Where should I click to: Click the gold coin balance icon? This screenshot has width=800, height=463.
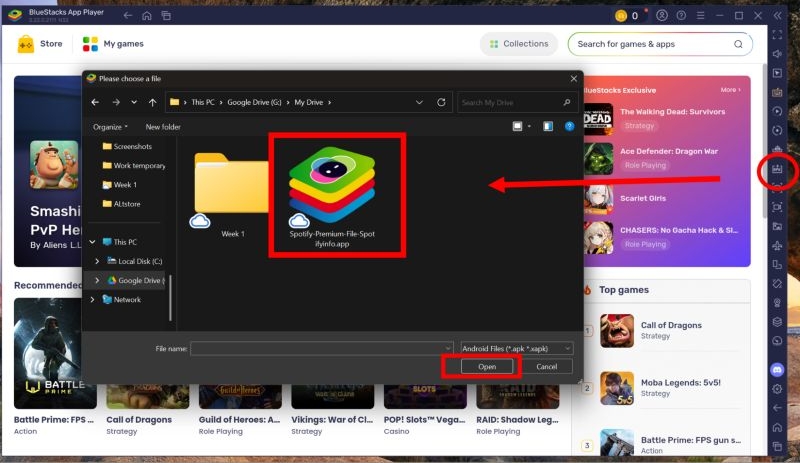(x=621, y=16)
